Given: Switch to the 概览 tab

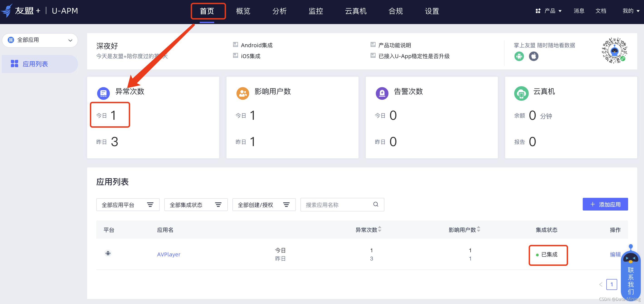Looking at the screenshot, I should [243, 11].
